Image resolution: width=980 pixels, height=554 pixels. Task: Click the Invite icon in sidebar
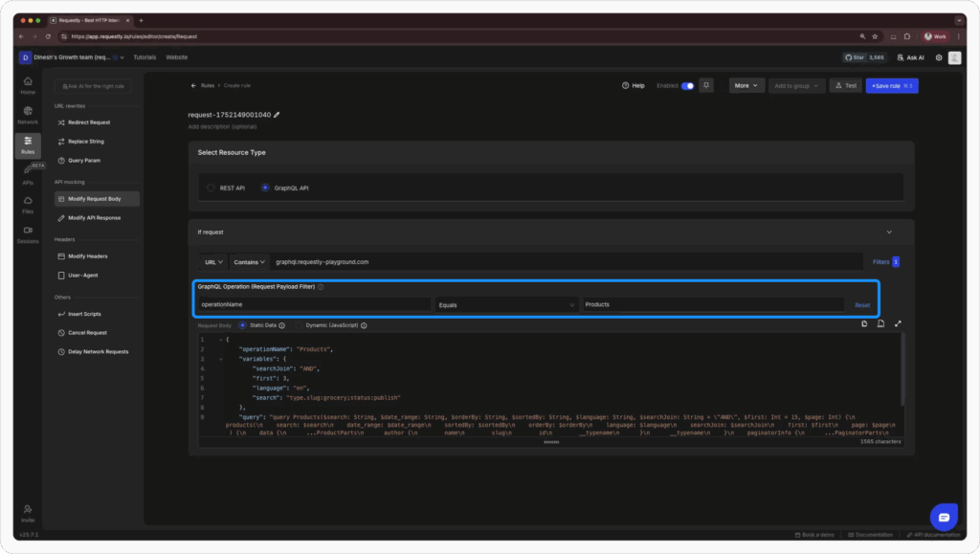coord(28,514)
